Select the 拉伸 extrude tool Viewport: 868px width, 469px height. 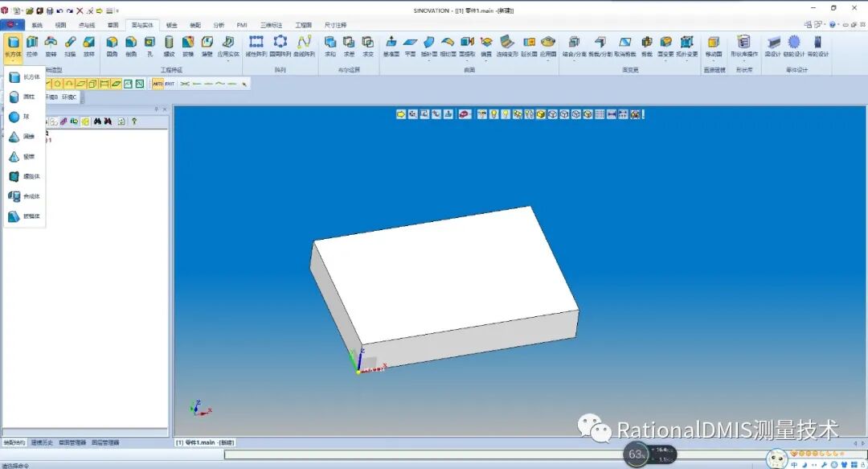click(x=32, y=47)
